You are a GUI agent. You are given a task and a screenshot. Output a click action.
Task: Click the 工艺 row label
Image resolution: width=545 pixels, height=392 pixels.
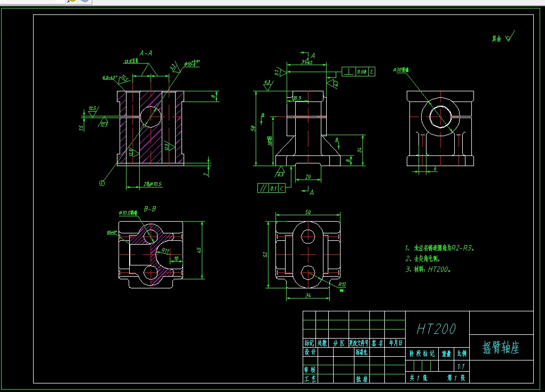click(310, 379)
